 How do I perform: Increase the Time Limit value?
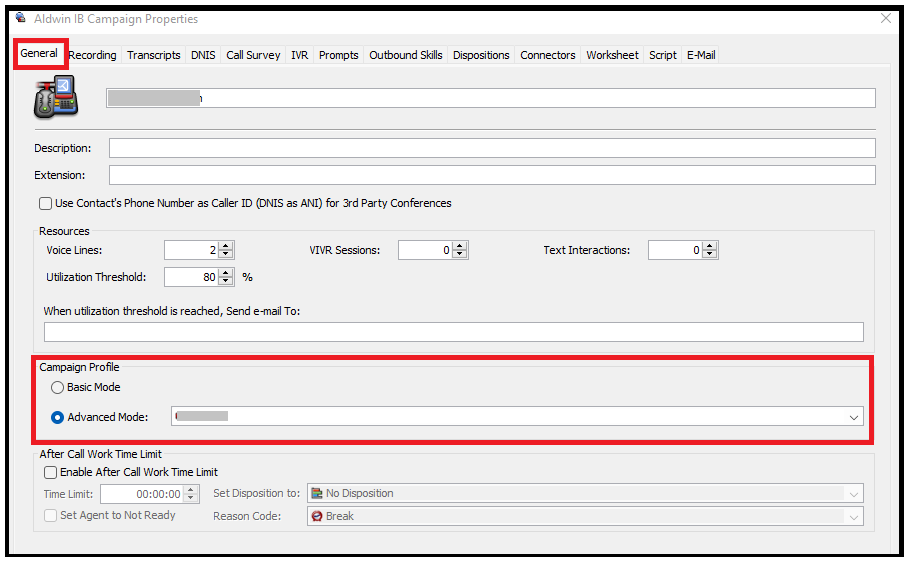(x=191, y=490)
